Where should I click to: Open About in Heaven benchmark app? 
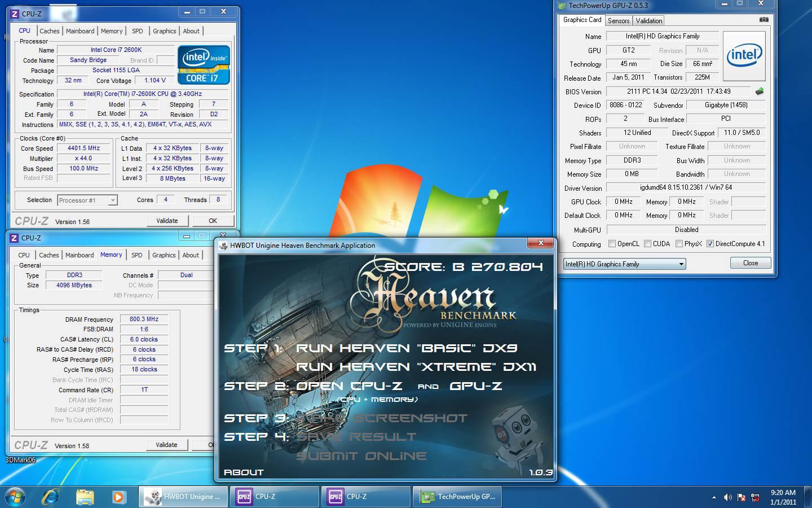click(244, 472)
